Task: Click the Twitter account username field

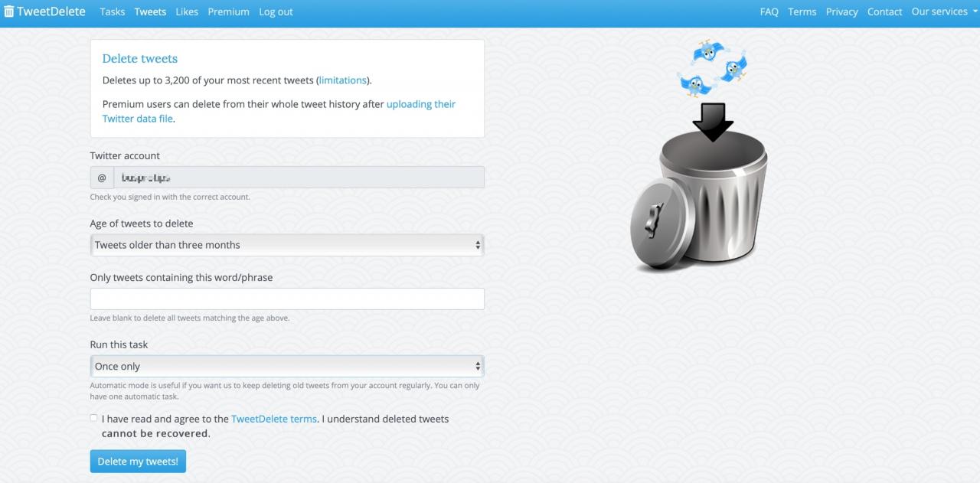Action: [x=299, y=178]
